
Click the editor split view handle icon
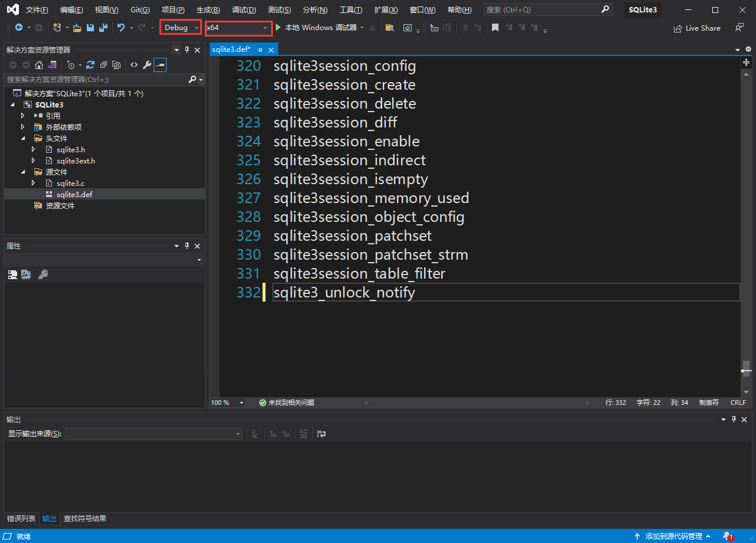pyautogui.click(x=747, y=62)
